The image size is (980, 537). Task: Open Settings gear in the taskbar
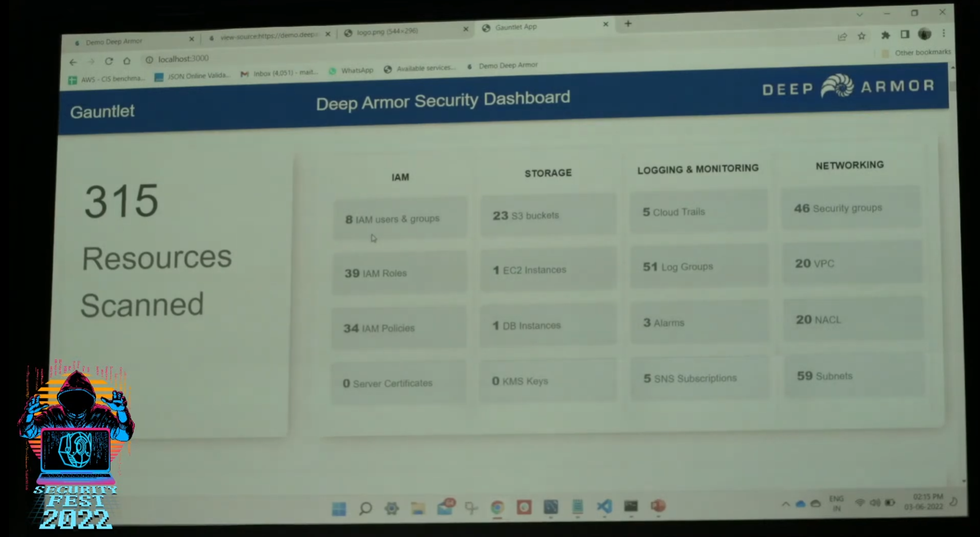(x=392, y=508)
